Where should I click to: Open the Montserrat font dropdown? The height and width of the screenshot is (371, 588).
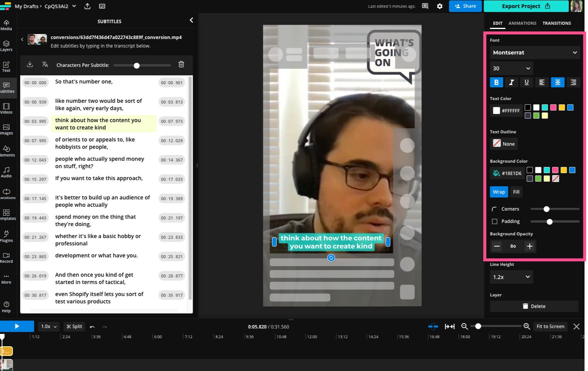coord(535,53)
